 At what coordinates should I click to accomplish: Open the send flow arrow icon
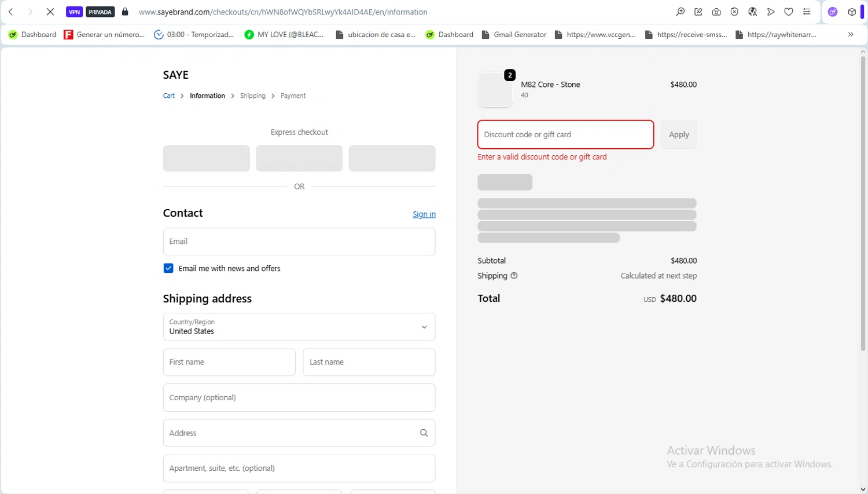(x=771, y=12)
